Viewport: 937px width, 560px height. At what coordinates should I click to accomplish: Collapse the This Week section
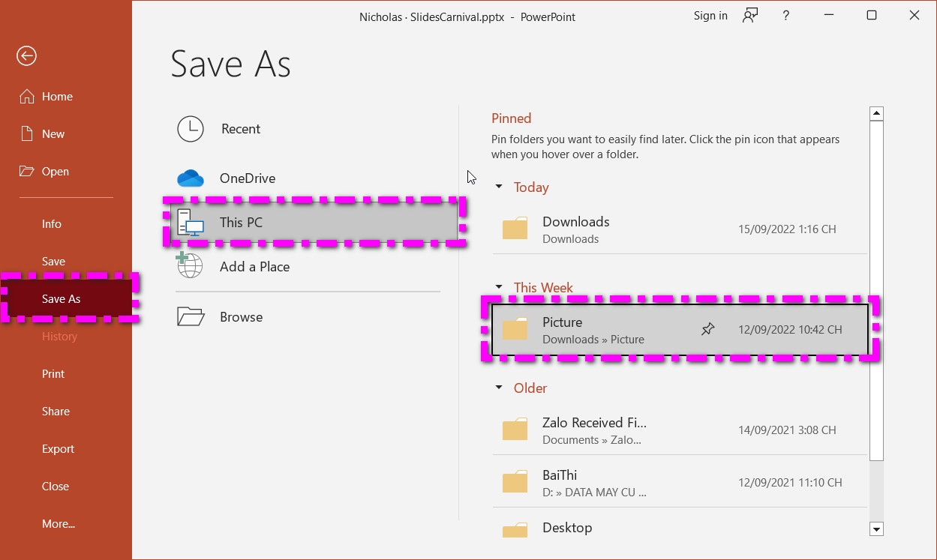pos(499,287)
